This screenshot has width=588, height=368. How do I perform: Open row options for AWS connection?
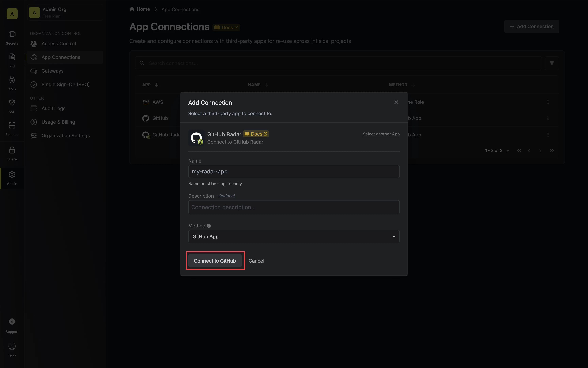tap(548, 102)
